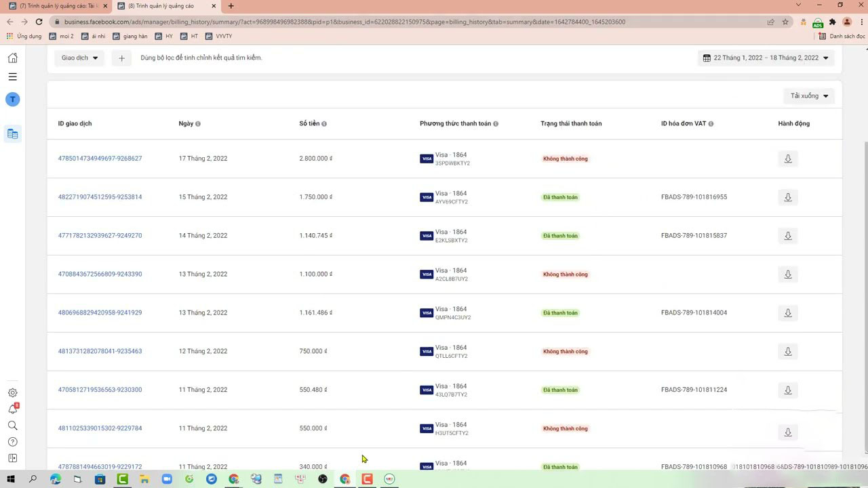
Task: Bookmark this page with the star icon
Action: coord(785,22)
